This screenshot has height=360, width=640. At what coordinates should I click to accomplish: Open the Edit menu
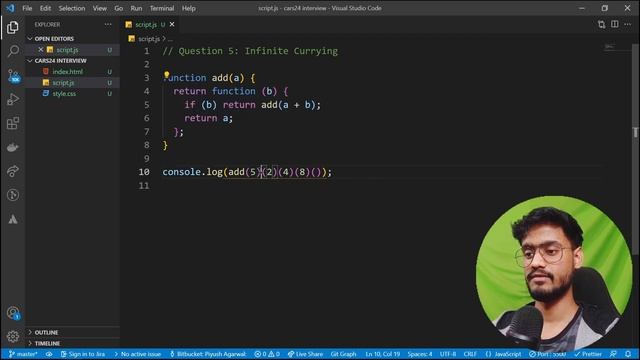45,8
